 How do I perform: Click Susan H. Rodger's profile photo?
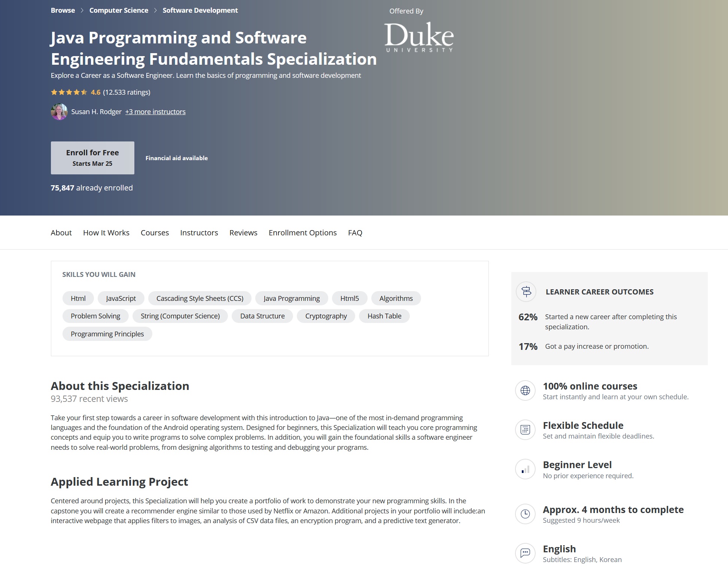coord(59,112)
